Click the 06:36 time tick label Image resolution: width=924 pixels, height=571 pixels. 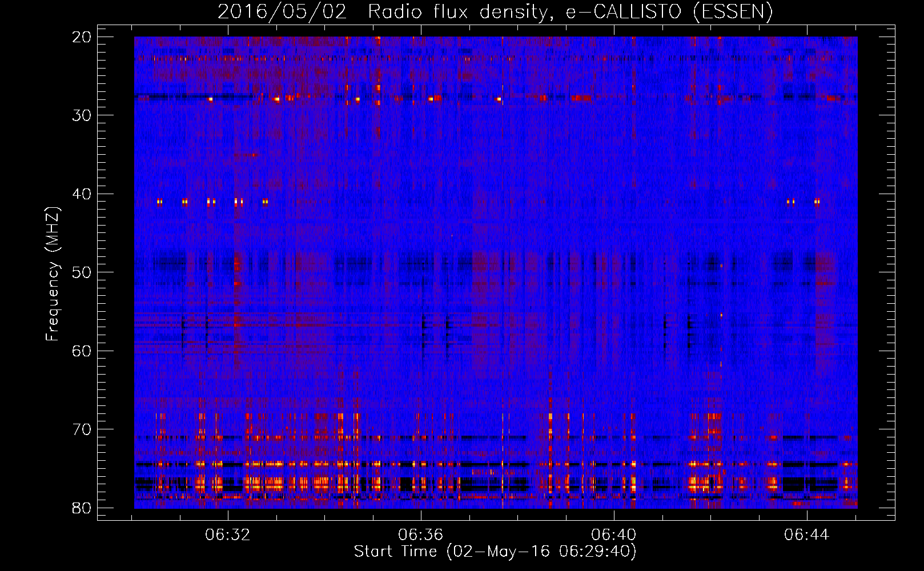tap(421, 535)
